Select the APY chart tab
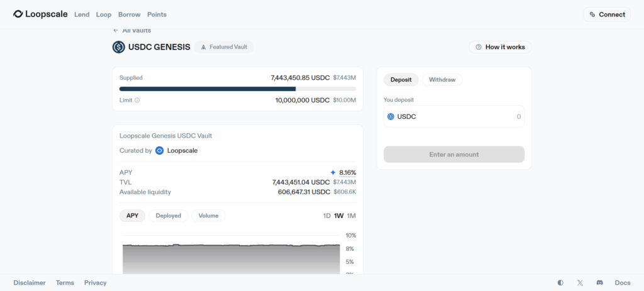This screenshot has height=291, width=644. point(132,216)
